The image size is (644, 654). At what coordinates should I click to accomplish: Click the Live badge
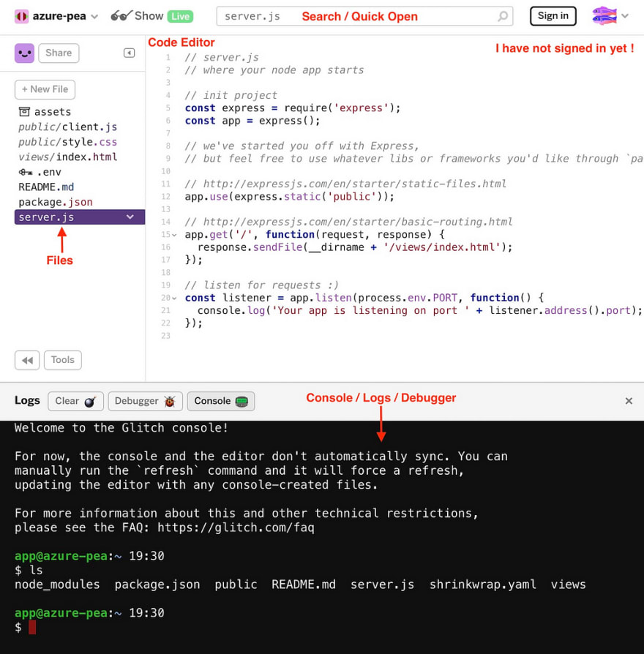coord(180,16)
